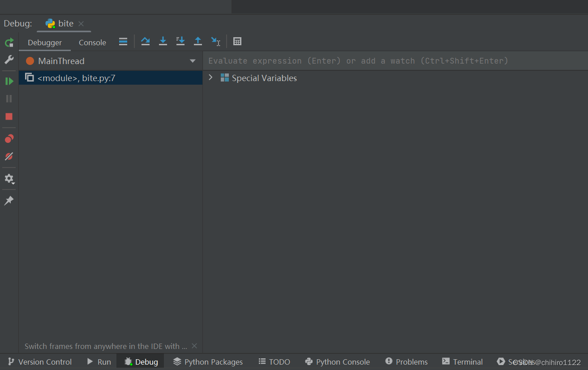Pin the Debug tool window
The image size is (588, 370).
(9, 200)
